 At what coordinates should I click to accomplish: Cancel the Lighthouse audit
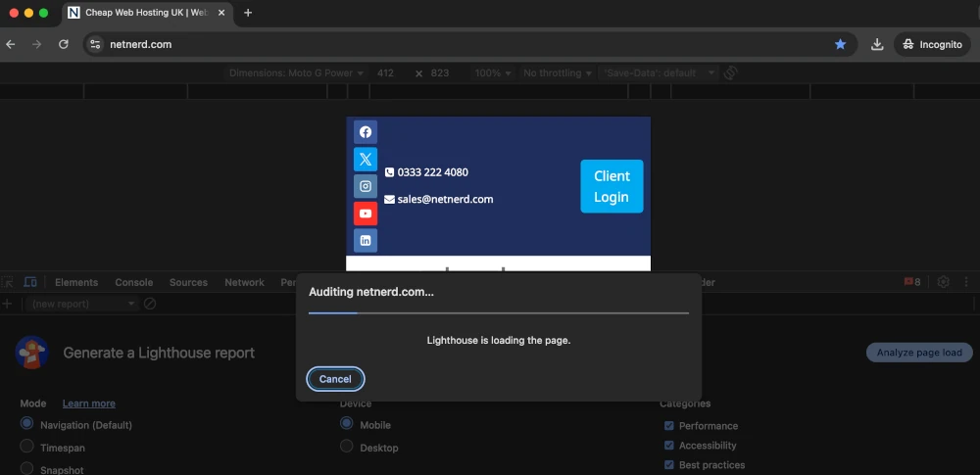pyautogui.click(x=335, y=379)
